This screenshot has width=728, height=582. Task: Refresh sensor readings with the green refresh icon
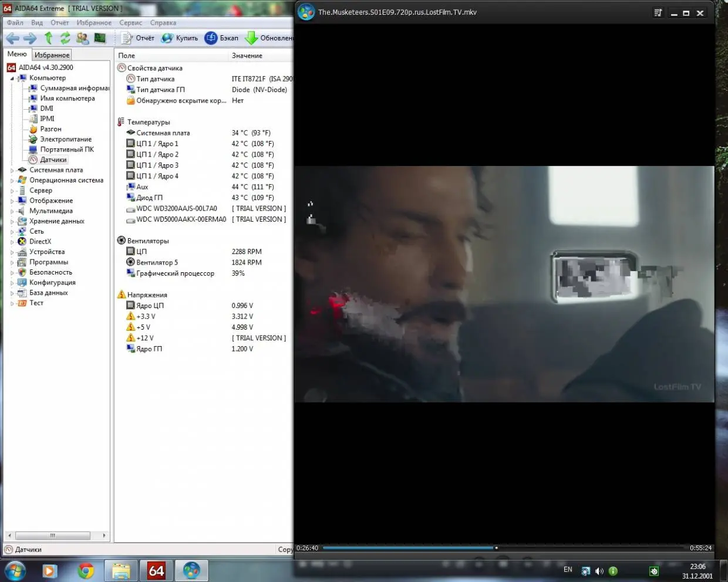click(x=65, y=38)
